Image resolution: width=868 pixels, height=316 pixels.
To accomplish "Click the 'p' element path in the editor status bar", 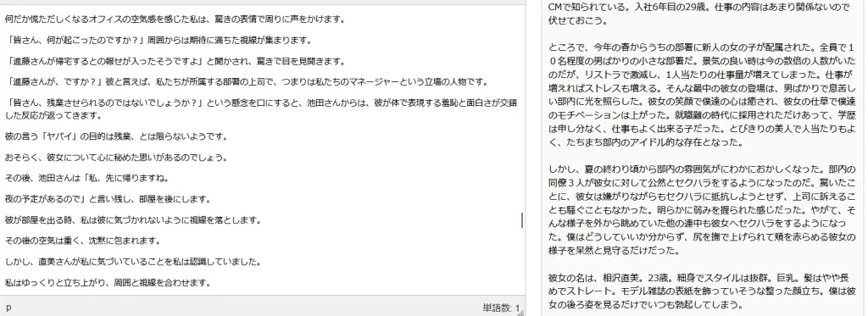I will 8,308.
